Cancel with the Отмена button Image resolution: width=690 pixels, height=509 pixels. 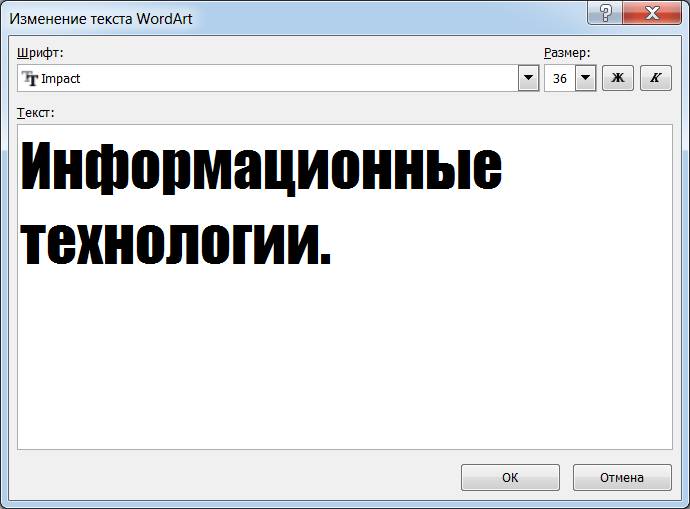point(622,477)
